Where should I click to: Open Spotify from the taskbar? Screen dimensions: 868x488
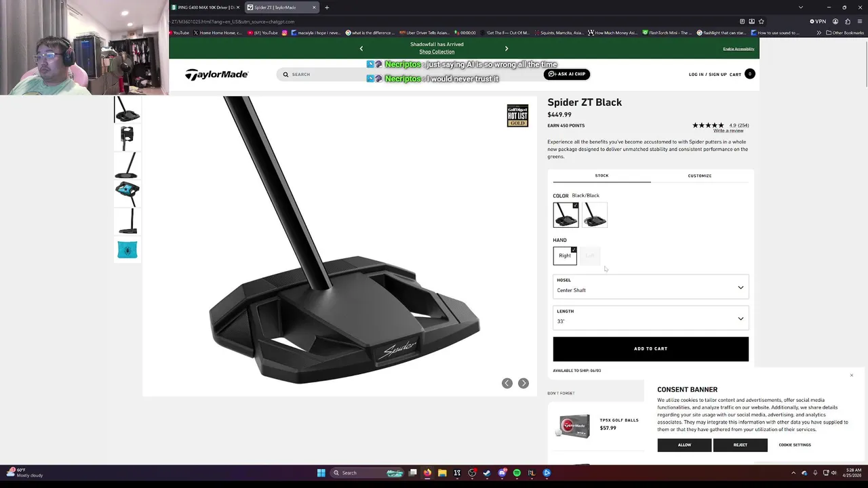517,473
